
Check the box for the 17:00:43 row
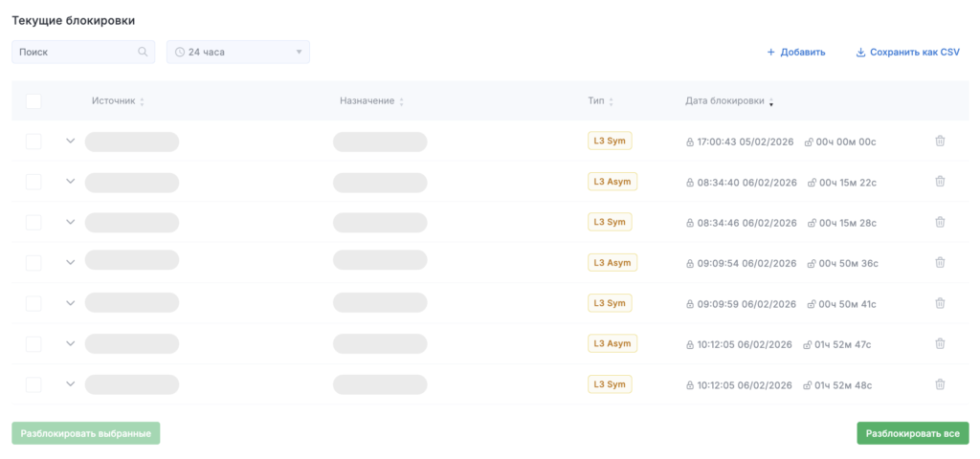(33, 142)
